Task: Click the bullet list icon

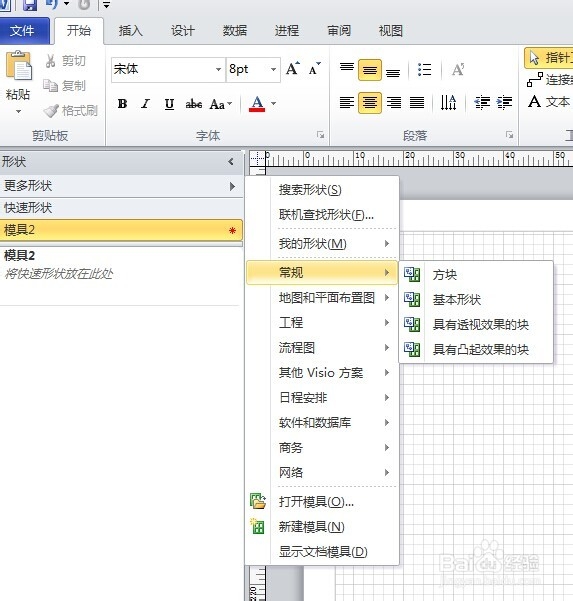Action: pos(424,70)
